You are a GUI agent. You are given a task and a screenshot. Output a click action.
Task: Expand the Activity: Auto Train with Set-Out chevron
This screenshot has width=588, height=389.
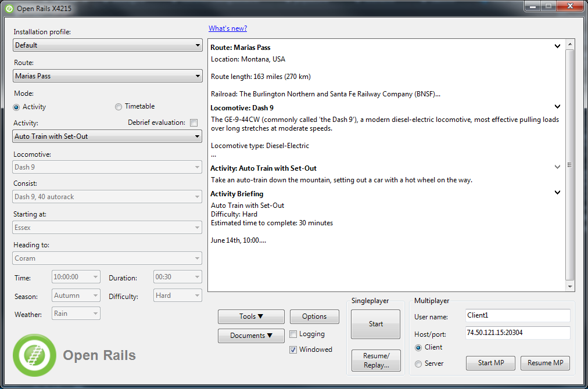pyautogui.click(x=557, y=167)
